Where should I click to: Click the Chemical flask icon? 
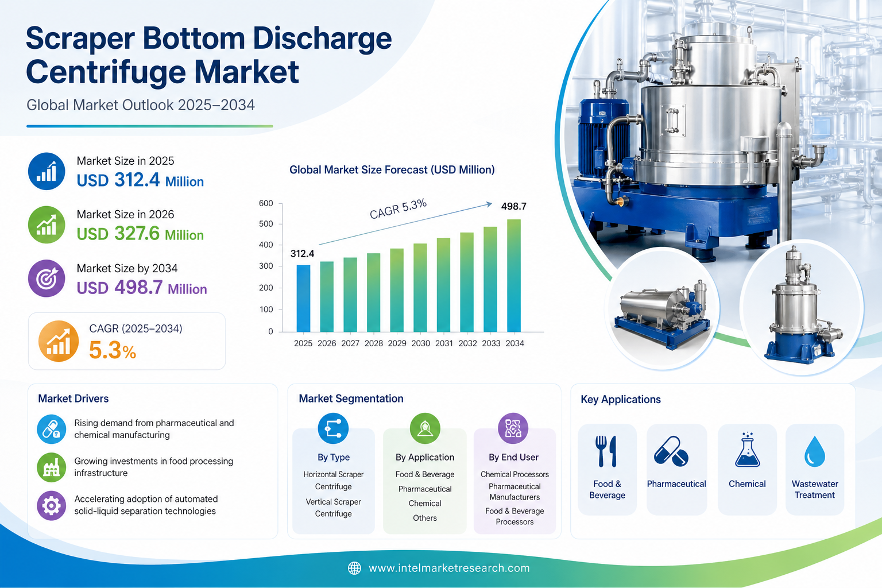pos(747,450)
